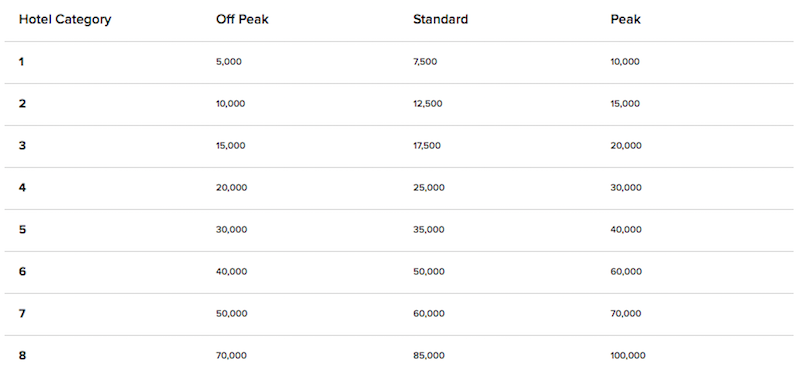Click category 4 Off Peak 20,000

tap(232, 188)
